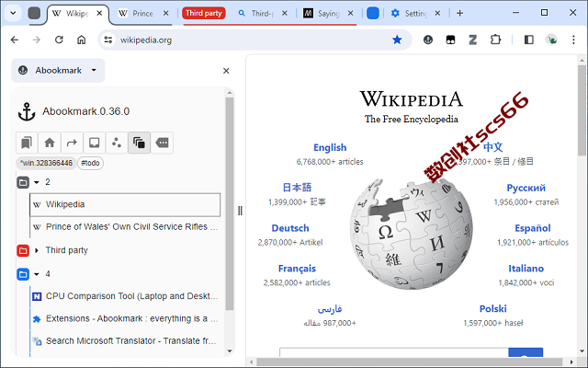
Task: Click the Third party tab group label
Action: click(x=204, y=13)
